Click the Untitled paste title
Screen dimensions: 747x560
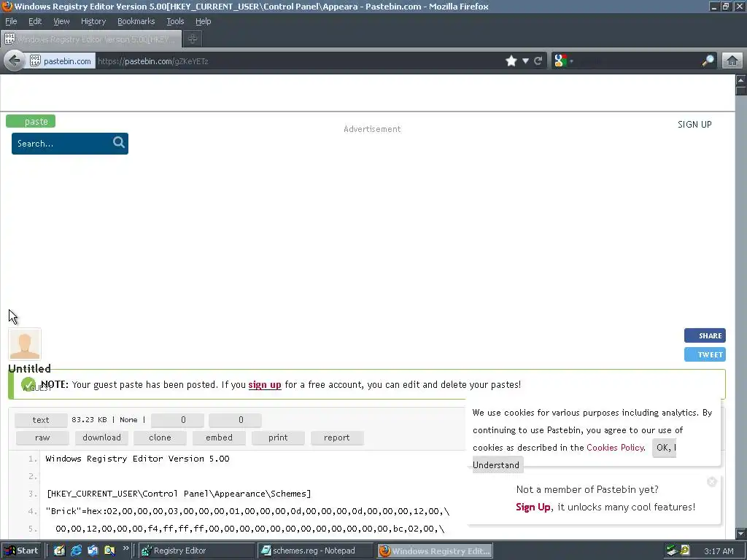click(29, 368)
